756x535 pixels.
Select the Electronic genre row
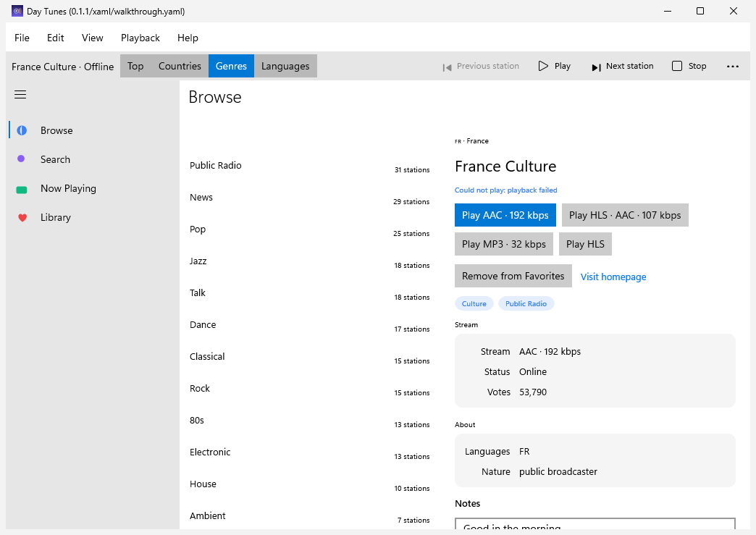(309, 452)
